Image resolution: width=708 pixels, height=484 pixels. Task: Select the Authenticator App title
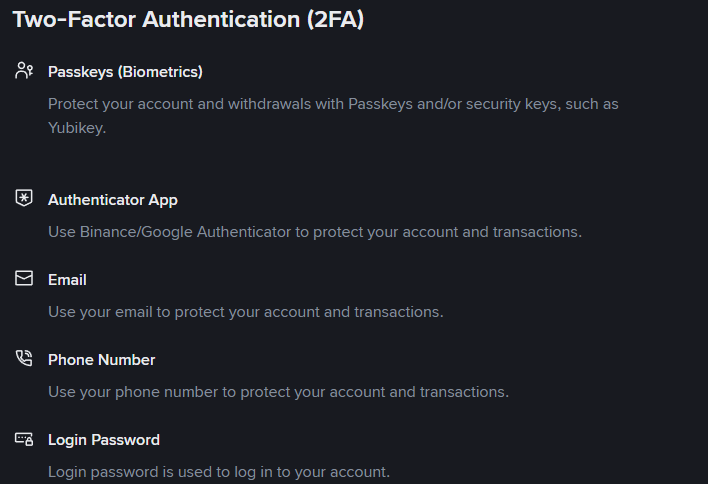[x=112, y=200]
